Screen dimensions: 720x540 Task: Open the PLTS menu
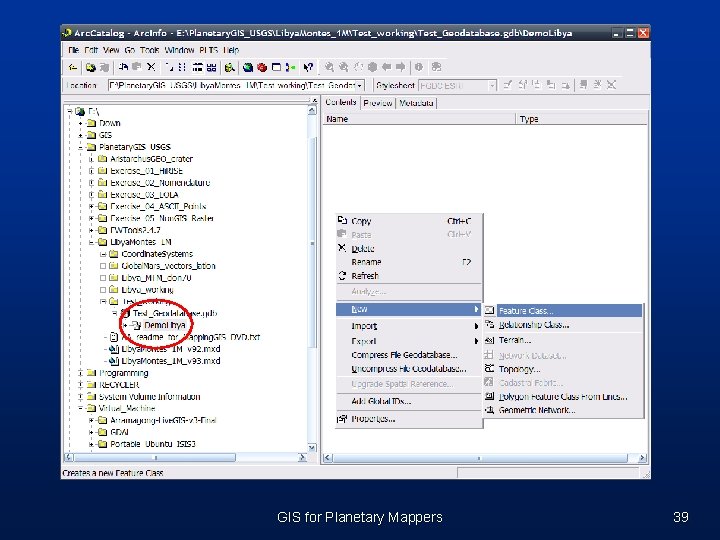208,50
